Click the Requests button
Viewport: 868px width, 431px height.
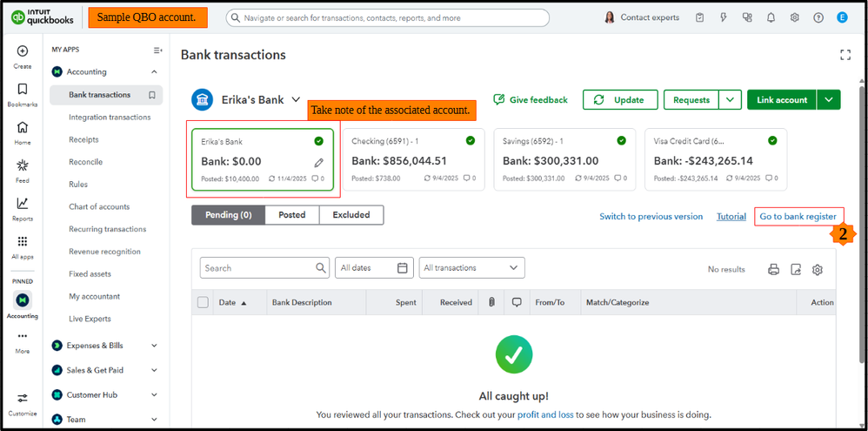691,100
